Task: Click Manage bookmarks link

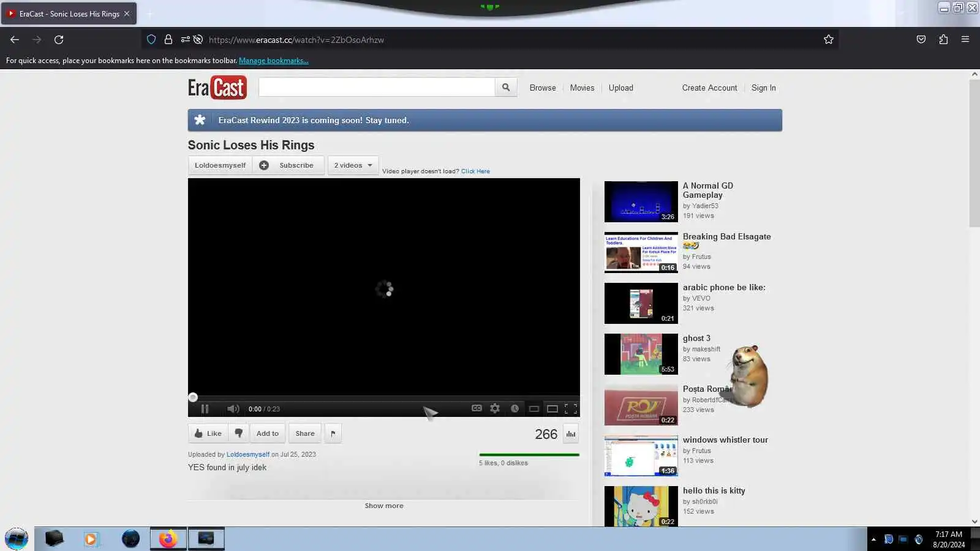Action: (x=274, y=61)
